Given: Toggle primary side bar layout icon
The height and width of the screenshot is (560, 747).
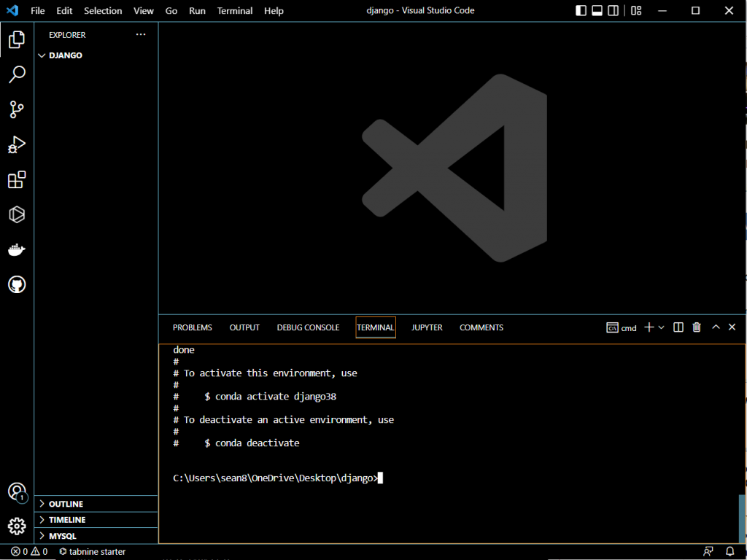Looking at the screenshot, I should point(581,10).
